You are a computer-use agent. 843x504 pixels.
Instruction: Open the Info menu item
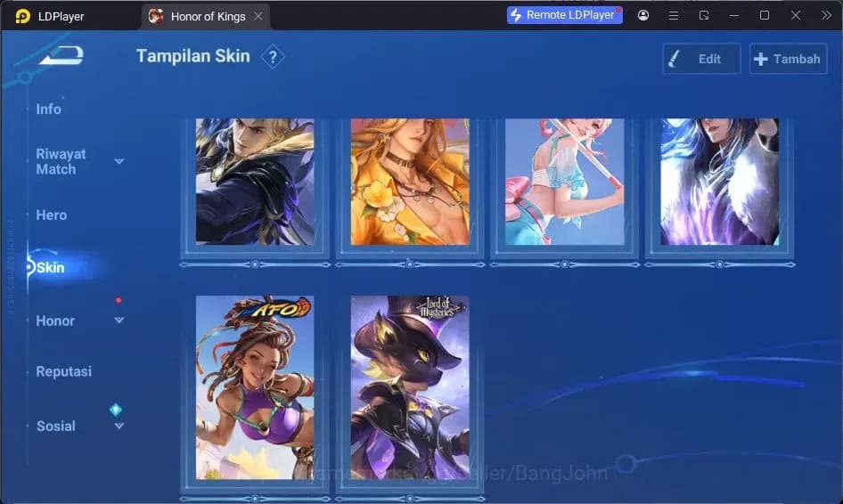48,109
